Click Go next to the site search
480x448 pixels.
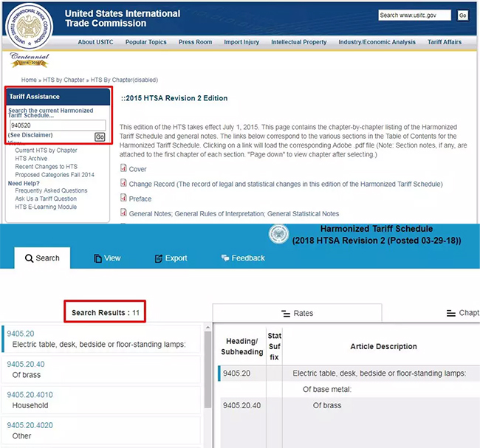coord(462,15)
